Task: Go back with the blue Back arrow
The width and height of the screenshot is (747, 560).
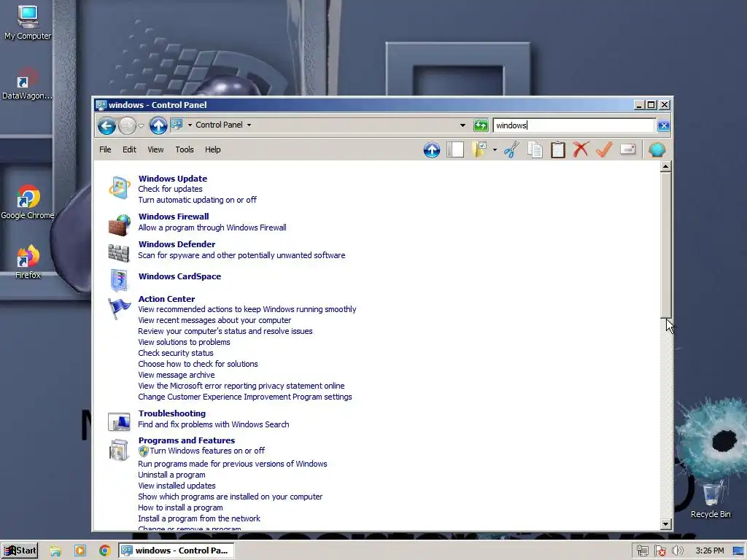Action: coord(107,125)
